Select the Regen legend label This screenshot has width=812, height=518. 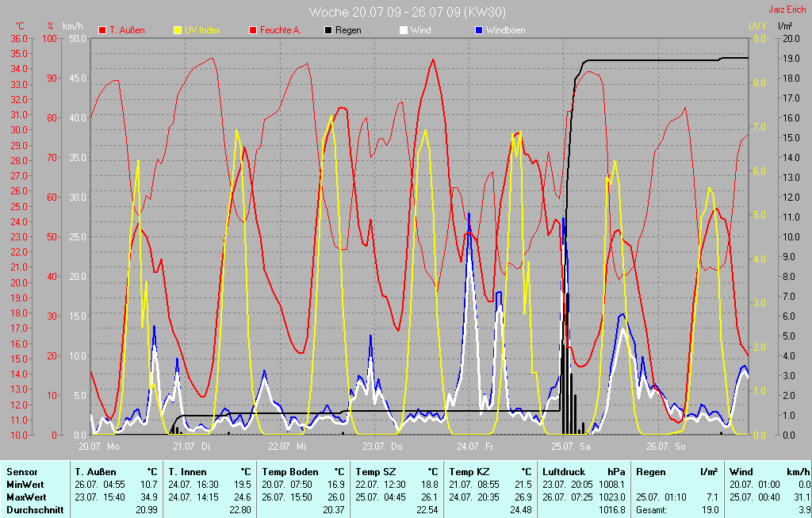348,30
